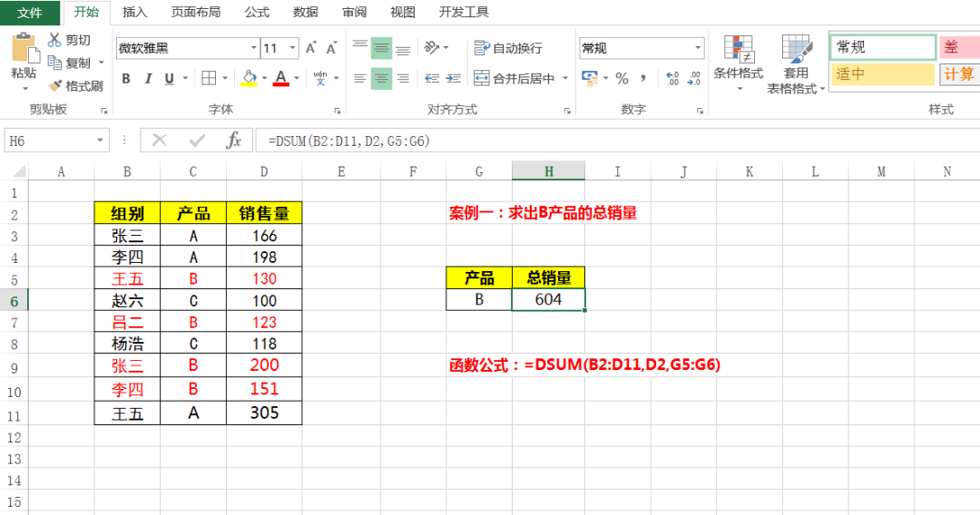Activate the Format Painter brush
Screen dimensions: 980x515
point(55,85)
